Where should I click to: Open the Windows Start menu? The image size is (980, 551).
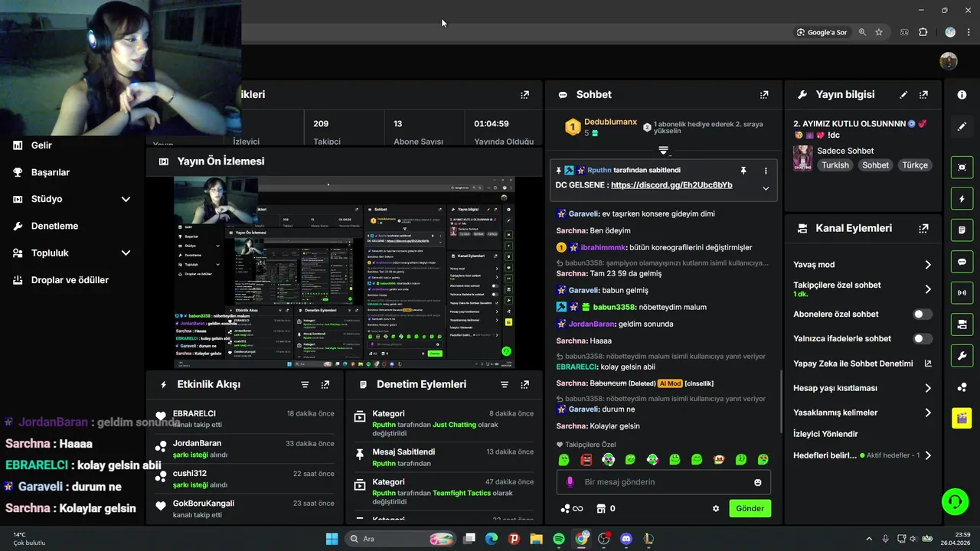(332, 539)
